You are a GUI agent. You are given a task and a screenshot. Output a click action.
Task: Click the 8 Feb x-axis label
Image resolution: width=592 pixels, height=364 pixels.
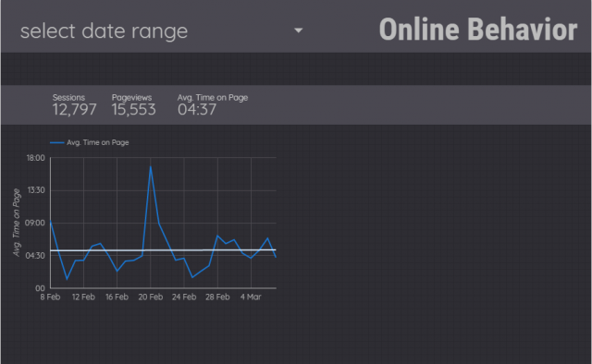click(x=50, y=297)
